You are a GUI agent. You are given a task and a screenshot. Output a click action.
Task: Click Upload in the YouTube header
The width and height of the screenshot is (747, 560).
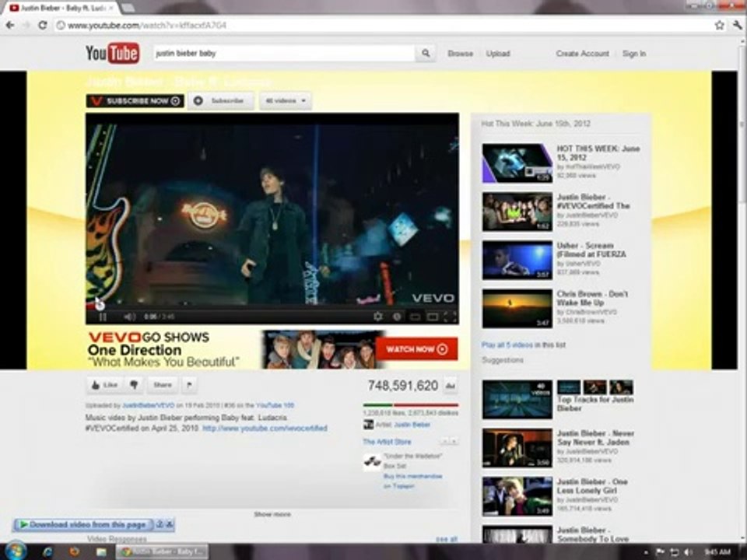click(x=498, y=54)
